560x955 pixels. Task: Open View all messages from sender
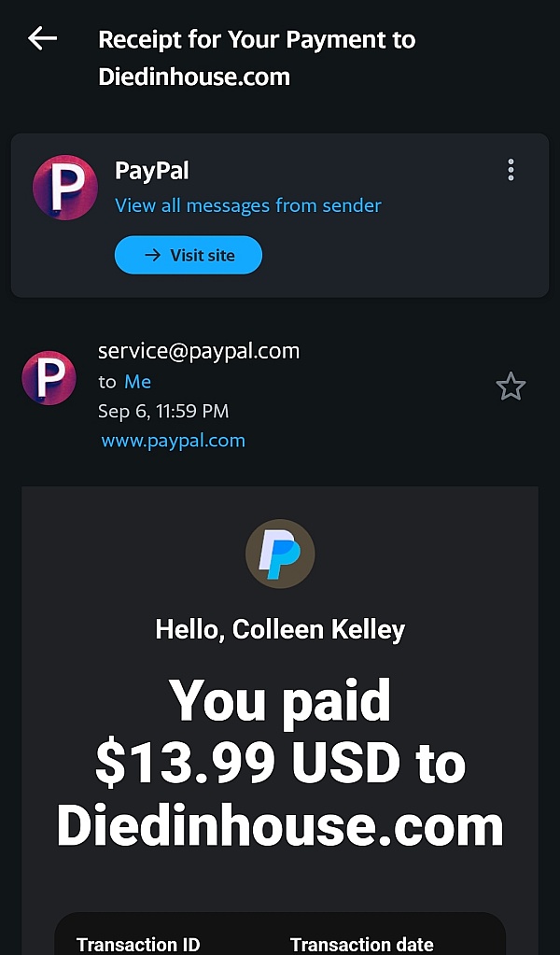[247, 205]
